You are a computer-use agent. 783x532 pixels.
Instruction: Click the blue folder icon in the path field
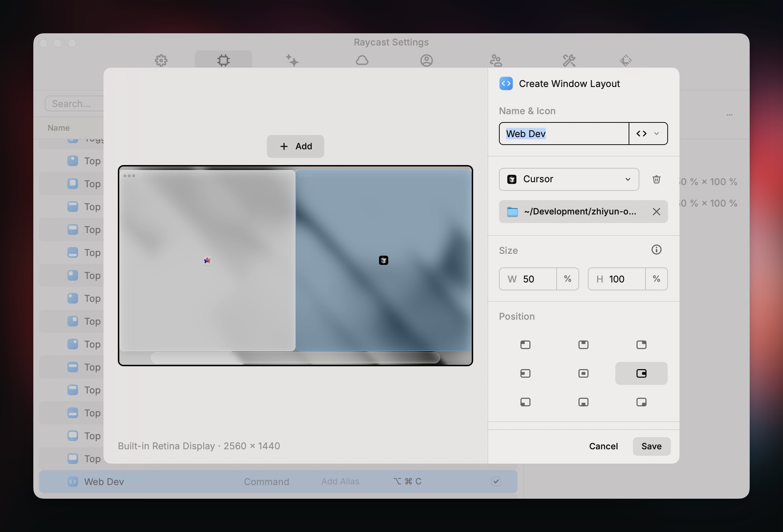pos(513,212)
